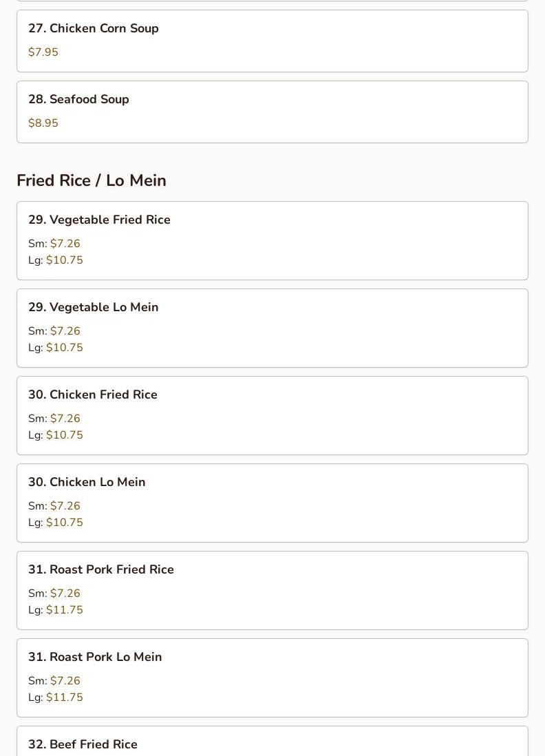Click the $8.95 Seafood Soup price
The width and height of the screenshot is (545, 756).
[43, 123]
